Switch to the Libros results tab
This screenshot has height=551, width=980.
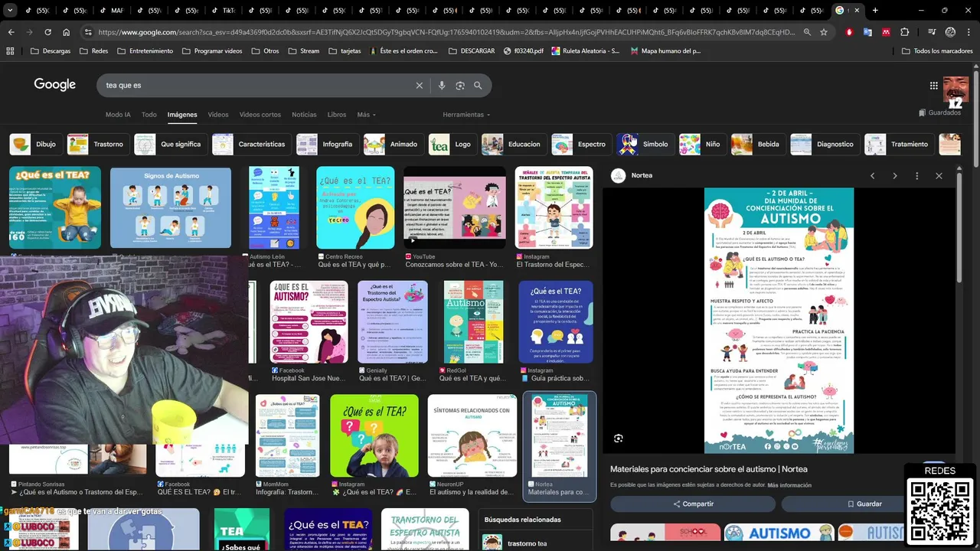337,115
